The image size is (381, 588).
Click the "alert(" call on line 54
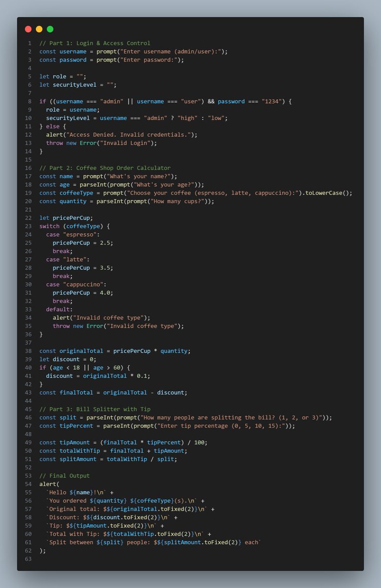(x=49, y=485)
